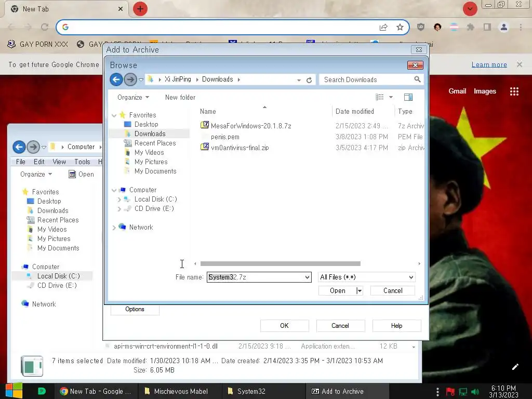
Task: Click OK in Add to Archive
Action: (x=284, y=326)
